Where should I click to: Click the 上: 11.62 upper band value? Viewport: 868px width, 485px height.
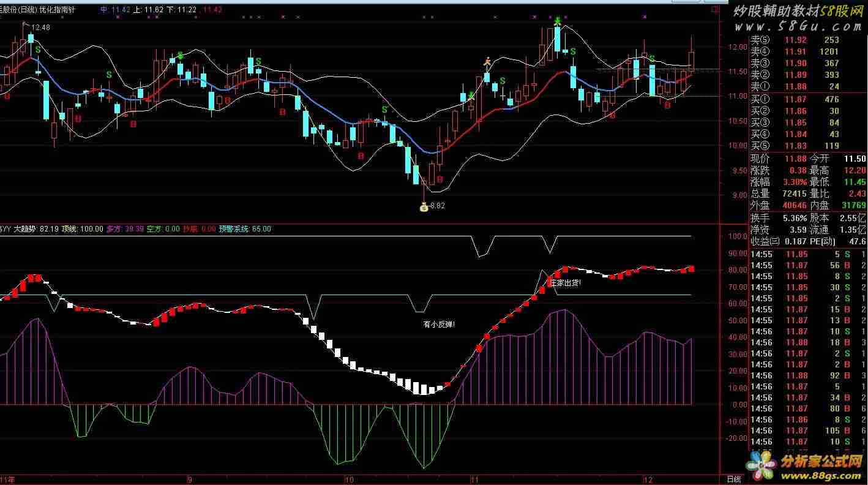(x=148, y=10)
